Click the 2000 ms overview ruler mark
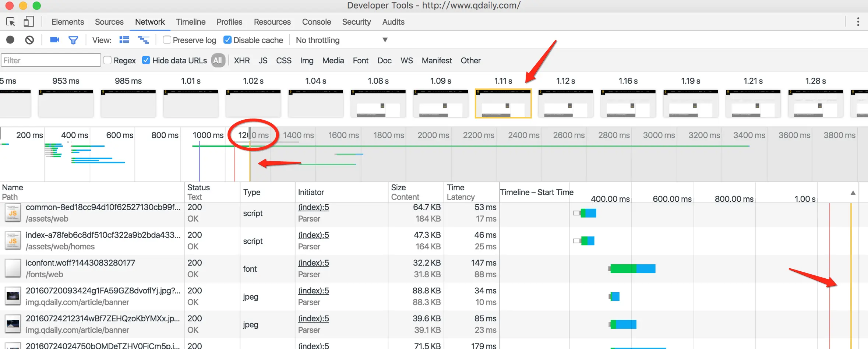Viewport: 868px width, 349px height. pos(433,135)
